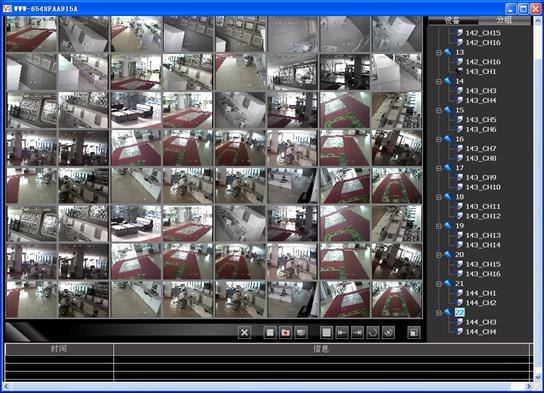The height and width of the screenshot is (393, 544).
Task: Select channel 143_CH14 in the tree
Action: [x=483, y=245]
